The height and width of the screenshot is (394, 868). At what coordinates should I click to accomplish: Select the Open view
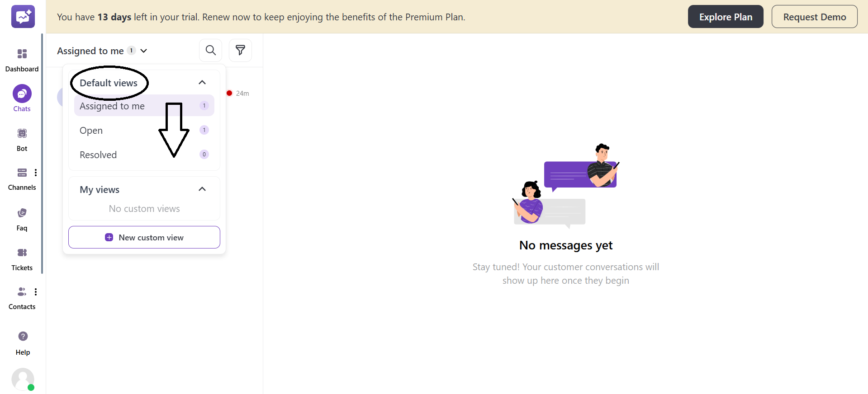91,131
